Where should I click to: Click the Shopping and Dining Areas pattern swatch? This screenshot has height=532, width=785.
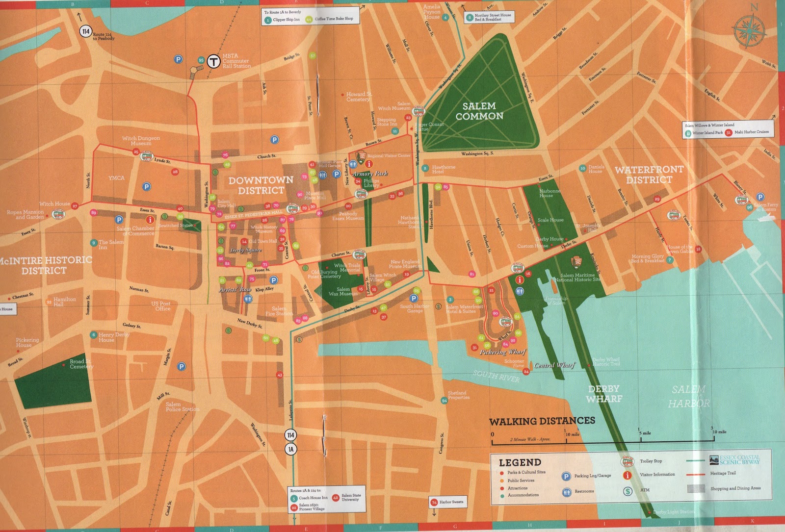[x=696, y=488]
